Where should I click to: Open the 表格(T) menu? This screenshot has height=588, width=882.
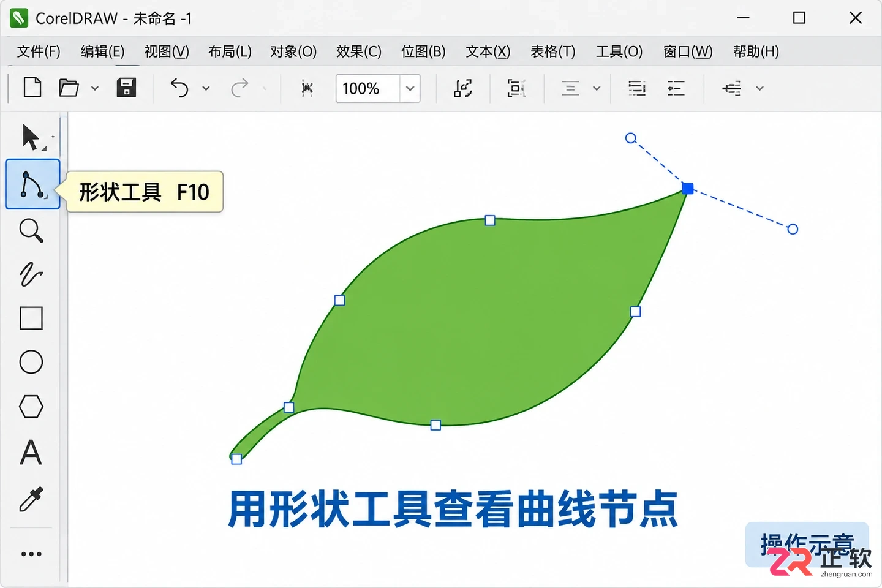[553, 51]
